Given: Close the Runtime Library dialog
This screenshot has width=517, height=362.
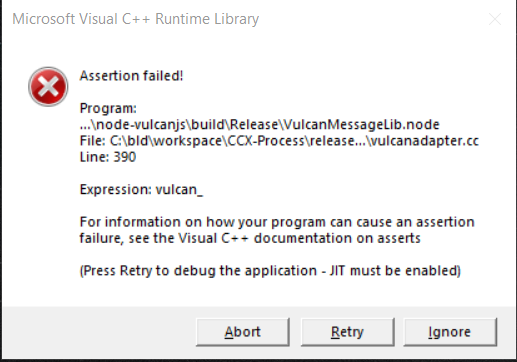Looking at the screenshot, I should 495,19.
